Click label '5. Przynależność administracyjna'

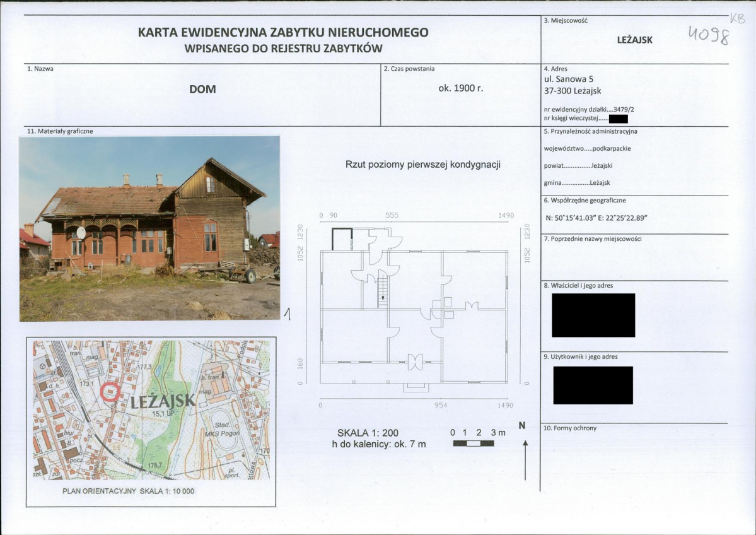[591, 131]
